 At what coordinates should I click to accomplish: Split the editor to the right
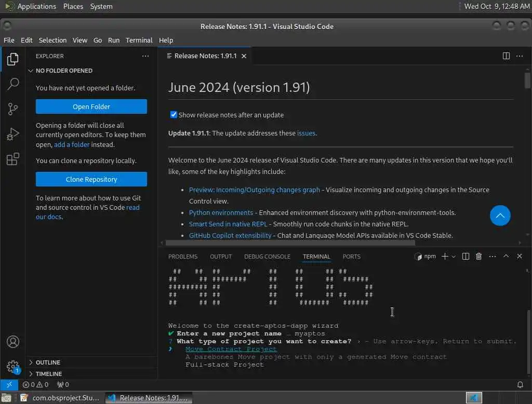[506, 56]
